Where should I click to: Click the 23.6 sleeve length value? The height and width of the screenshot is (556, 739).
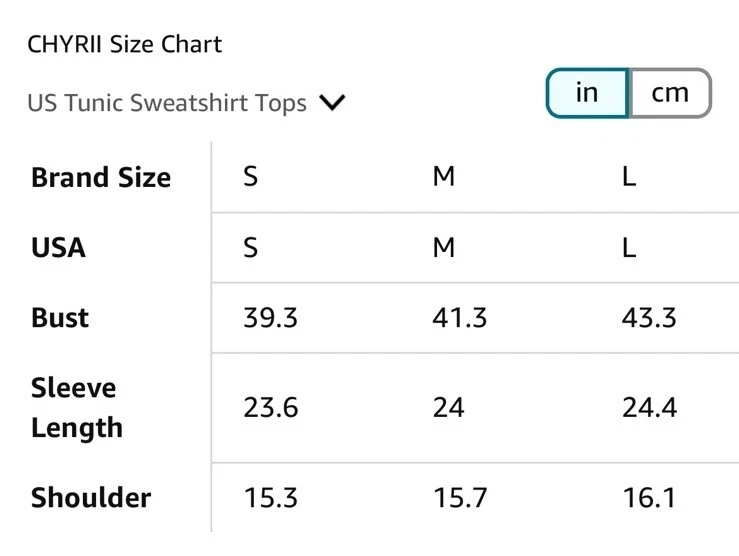click(x=270, y=408)
